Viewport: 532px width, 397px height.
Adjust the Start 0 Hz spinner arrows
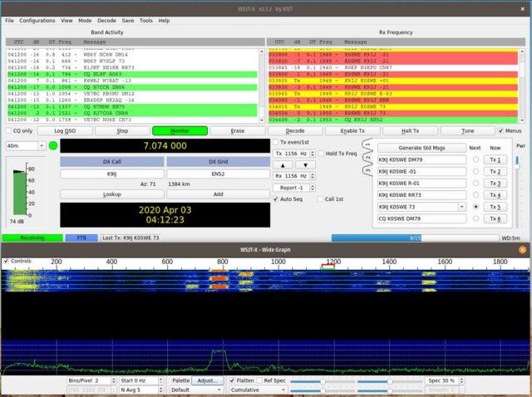point(161,380)
